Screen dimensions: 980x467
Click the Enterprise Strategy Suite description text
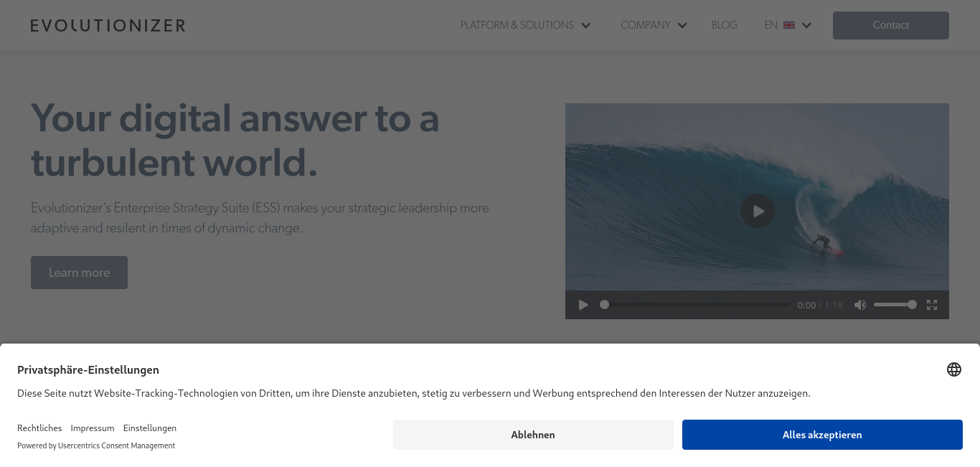[260, 218]
